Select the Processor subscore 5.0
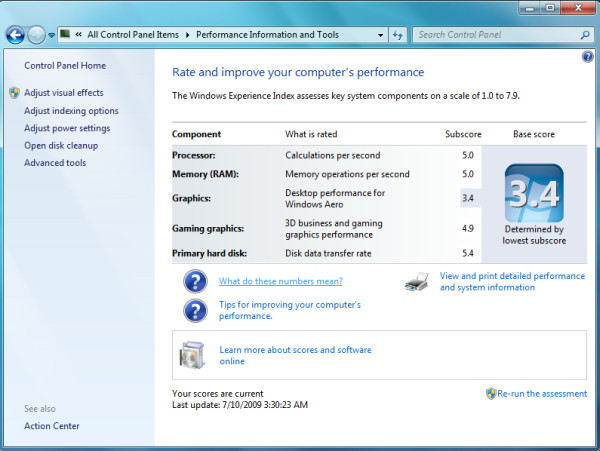The width and height of the screenshot is (600, 451). 468,155
